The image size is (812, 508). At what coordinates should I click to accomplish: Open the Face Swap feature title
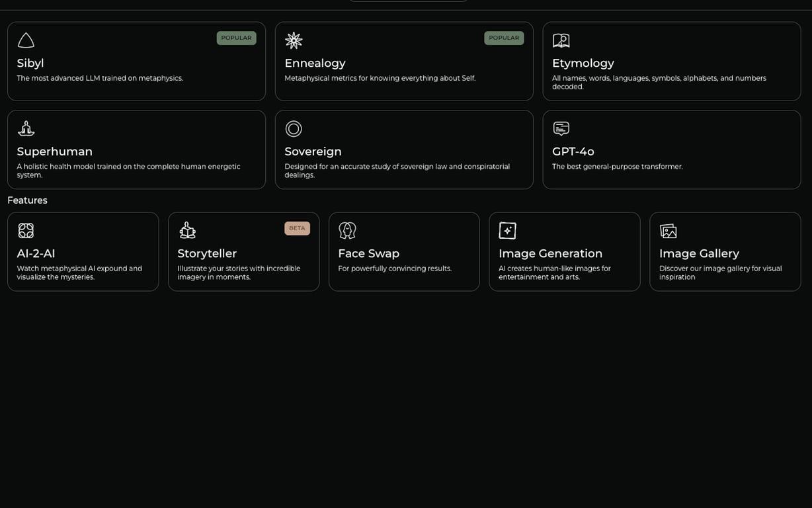click(x=368, y=253)
